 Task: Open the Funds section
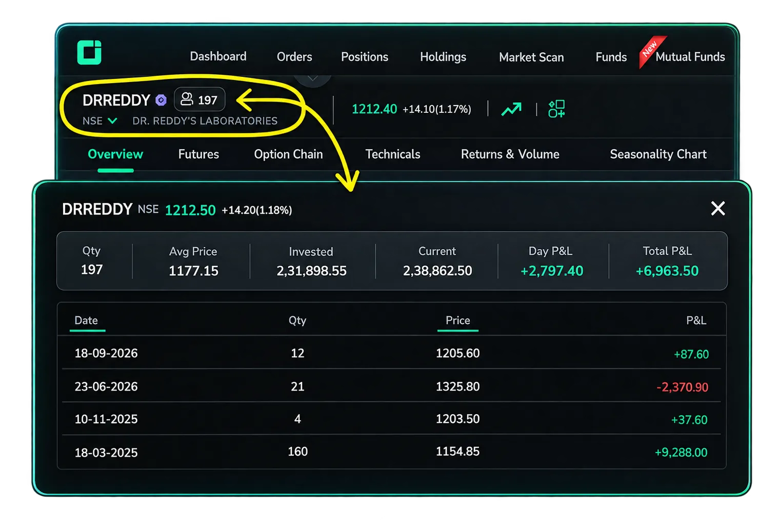(x=611, y=57)
